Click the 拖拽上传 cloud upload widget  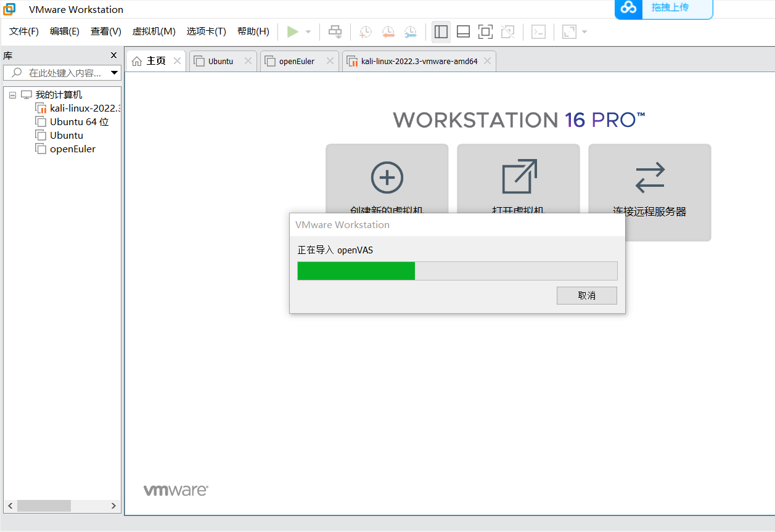(663, 9)
